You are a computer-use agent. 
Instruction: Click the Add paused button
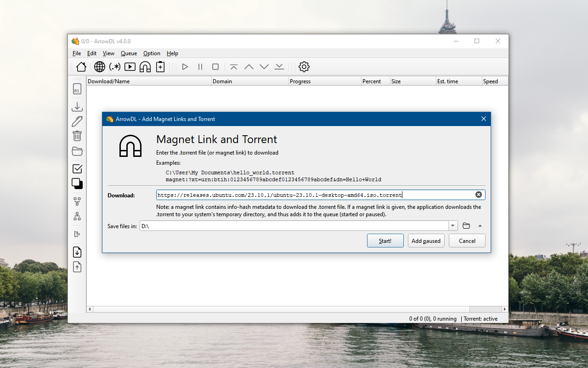(x=426, y=241)
